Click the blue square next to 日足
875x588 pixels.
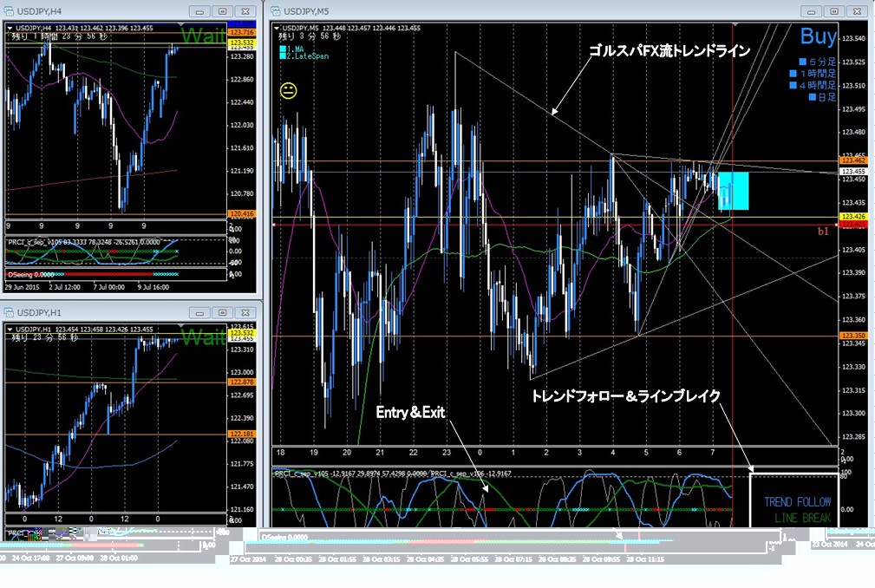tap(813, 97)
